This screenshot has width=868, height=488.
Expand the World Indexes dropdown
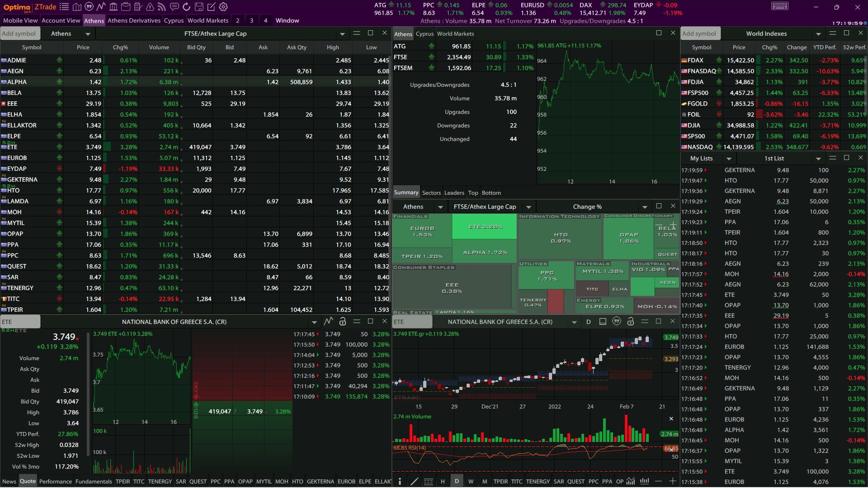[x=818, y=34]
